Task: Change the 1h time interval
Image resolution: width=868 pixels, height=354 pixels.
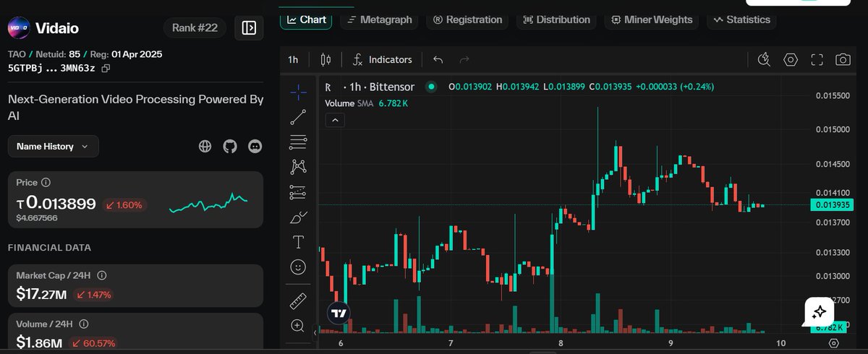Action: 293,59
